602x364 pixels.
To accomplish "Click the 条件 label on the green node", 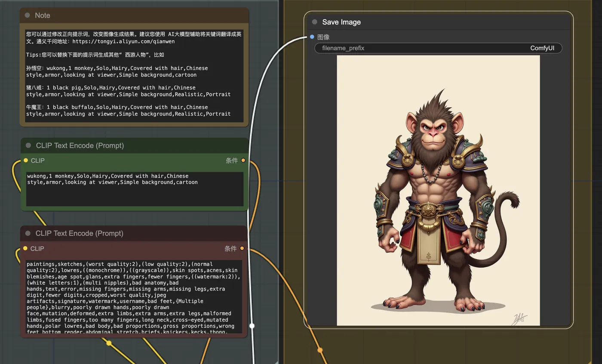I will [231, 160].
